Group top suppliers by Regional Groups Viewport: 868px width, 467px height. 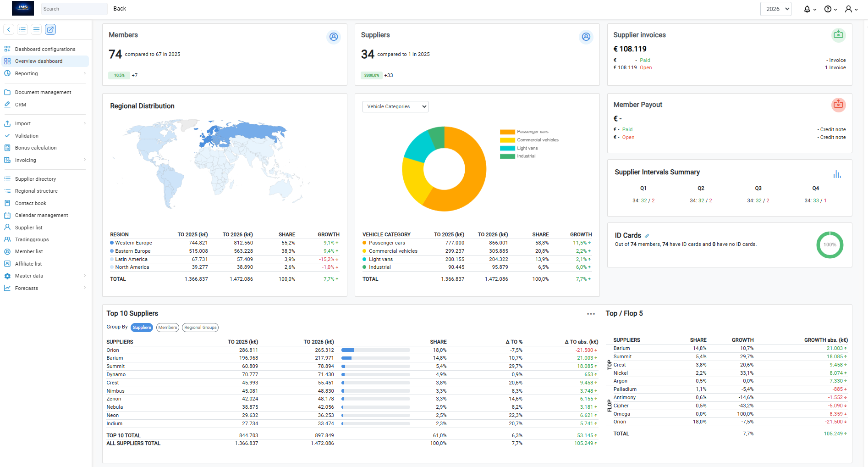pos(200,328)
